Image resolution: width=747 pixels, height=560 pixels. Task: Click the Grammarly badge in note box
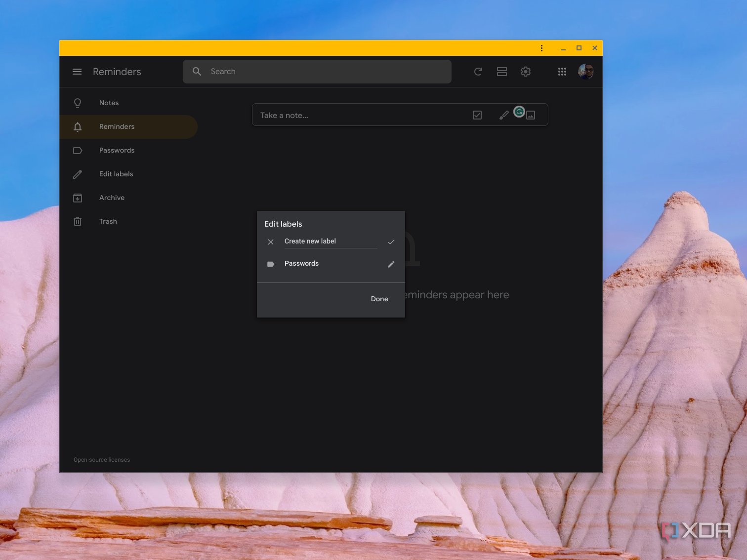[x=519, y=112]
